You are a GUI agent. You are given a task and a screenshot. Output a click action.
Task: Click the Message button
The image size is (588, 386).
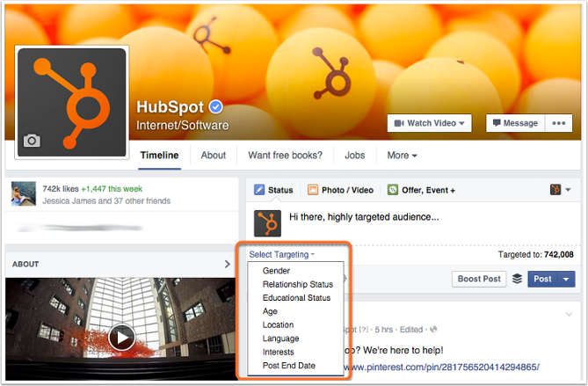coord(516,123)
